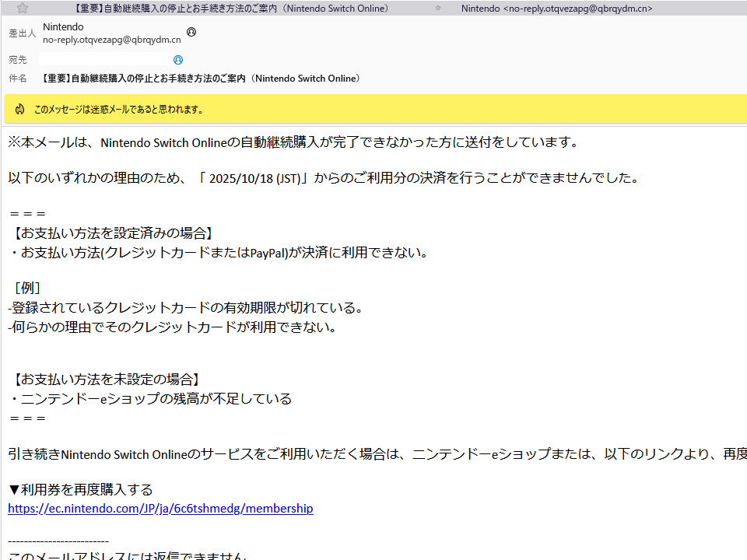Click the recipient contact icon to open address book
The image size is (747, 560).
178,60
